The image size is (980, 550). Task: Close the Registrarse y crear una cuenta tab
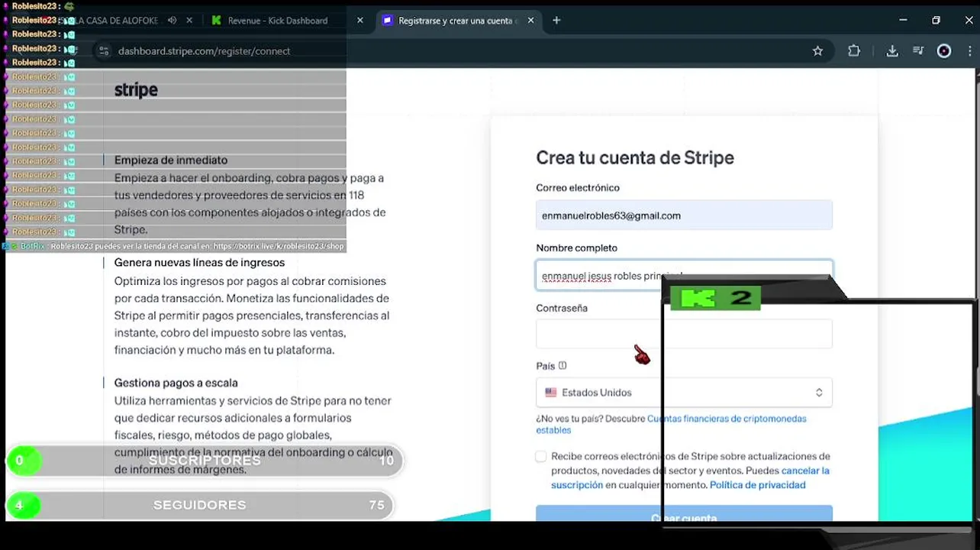pos(530,21)
